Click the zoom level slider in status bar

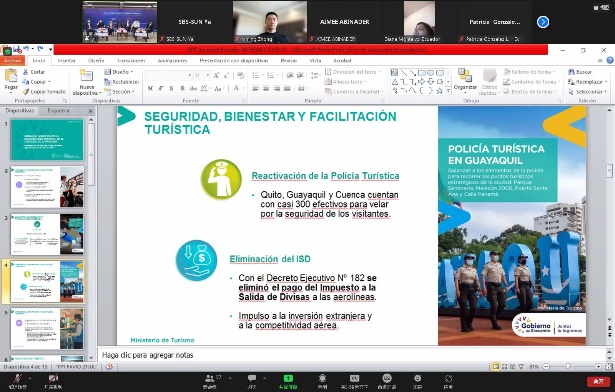pyautogui.click(x=571, y=366)
